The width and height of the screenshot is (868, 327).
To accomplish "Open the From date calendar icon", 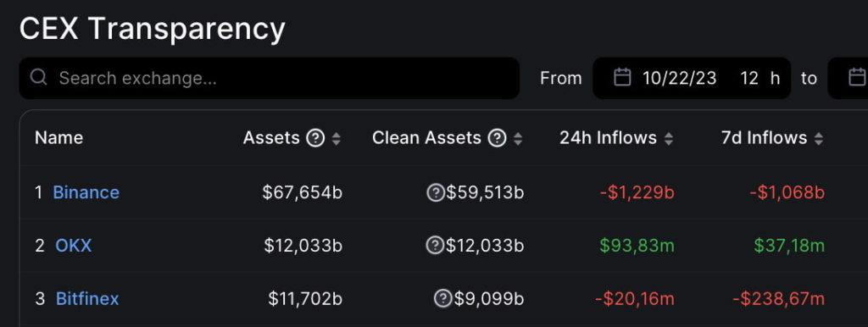I will (x=622, y=77).
